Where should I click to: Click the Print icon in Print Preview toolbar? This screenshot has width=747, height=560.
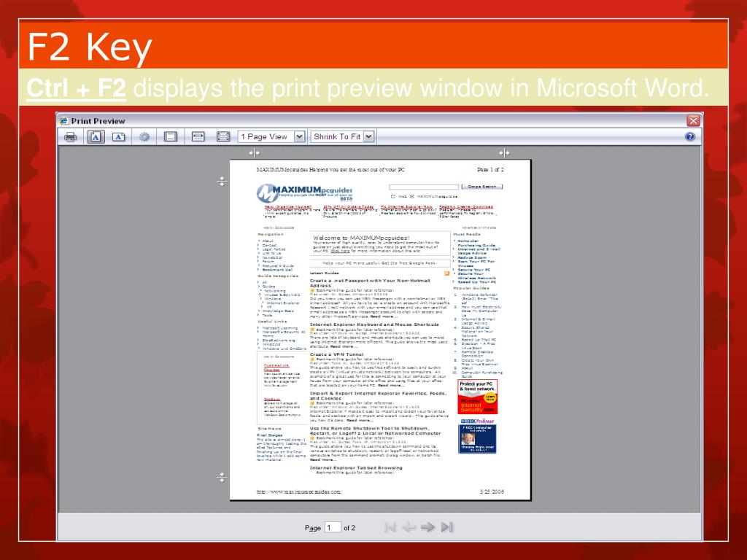point(71,137)
